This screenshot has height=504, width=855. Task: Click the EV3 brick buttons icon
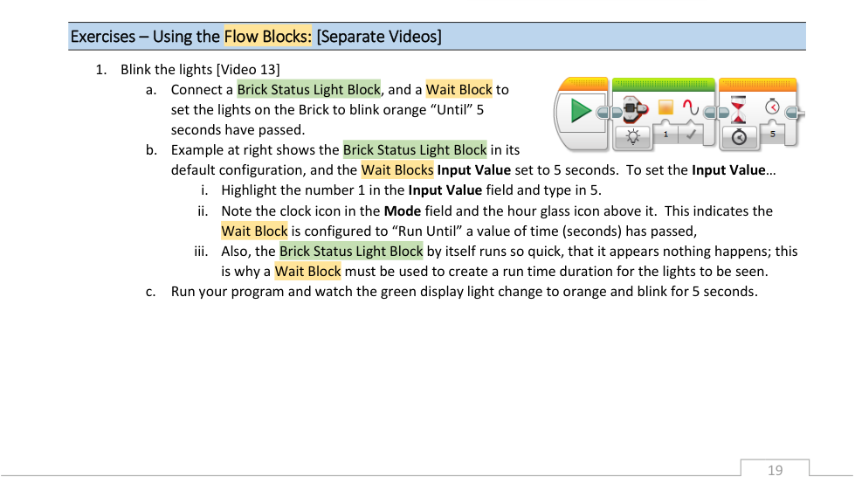632,111
